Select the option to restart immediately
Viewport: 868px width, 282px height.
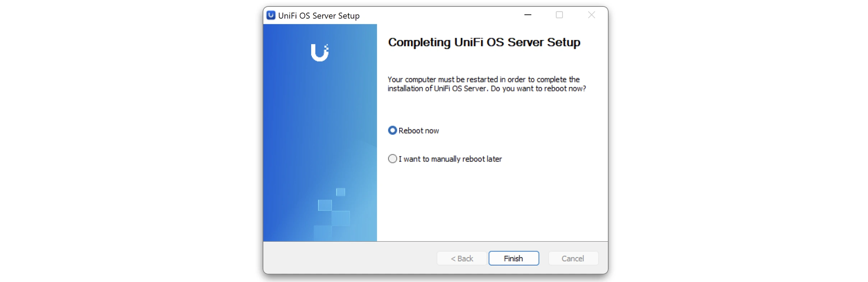pos(392,130)
